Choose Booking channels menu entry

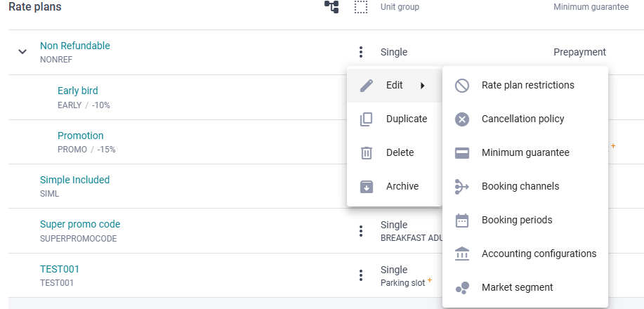(525, 187)
